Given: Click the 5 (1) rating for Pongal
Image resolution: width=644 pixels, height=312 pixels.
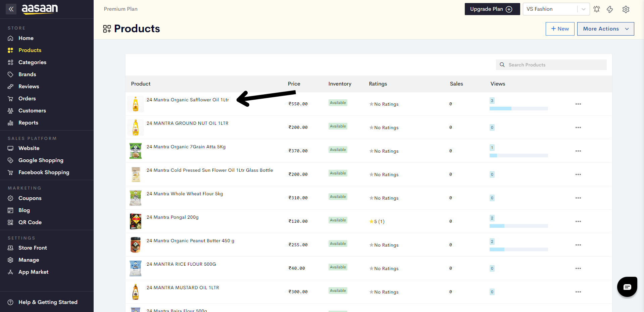Looking at the screenshot, I should (x=377, y=221).
